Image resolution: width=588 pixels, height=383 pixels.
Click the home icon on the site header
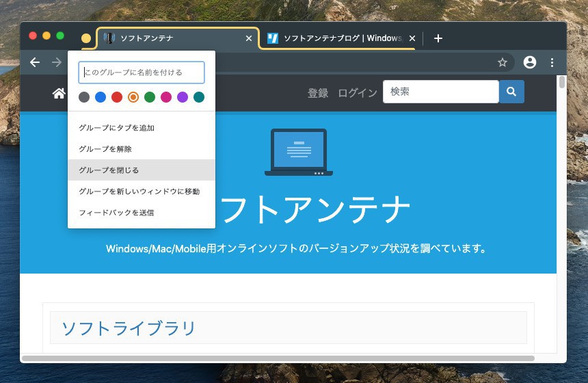pos(59,93)
